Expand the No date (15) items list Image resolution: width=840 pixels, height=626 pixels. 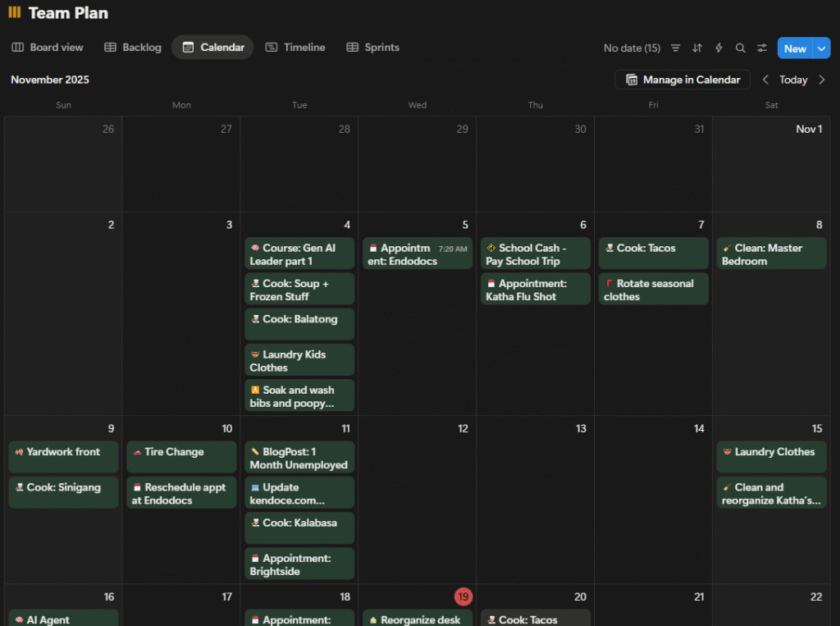632,48
